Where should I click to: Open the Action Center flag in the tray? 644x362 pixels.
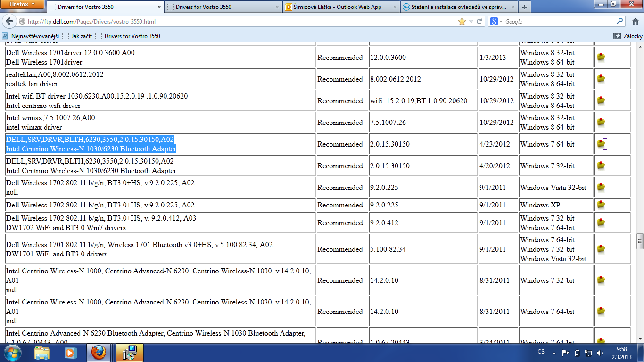565,353
